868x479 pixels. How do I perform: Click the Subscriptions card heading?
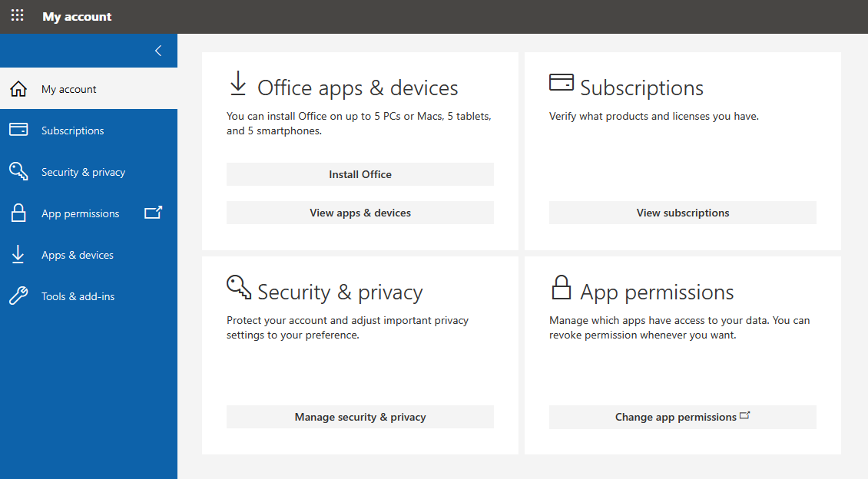click(641, 88)
